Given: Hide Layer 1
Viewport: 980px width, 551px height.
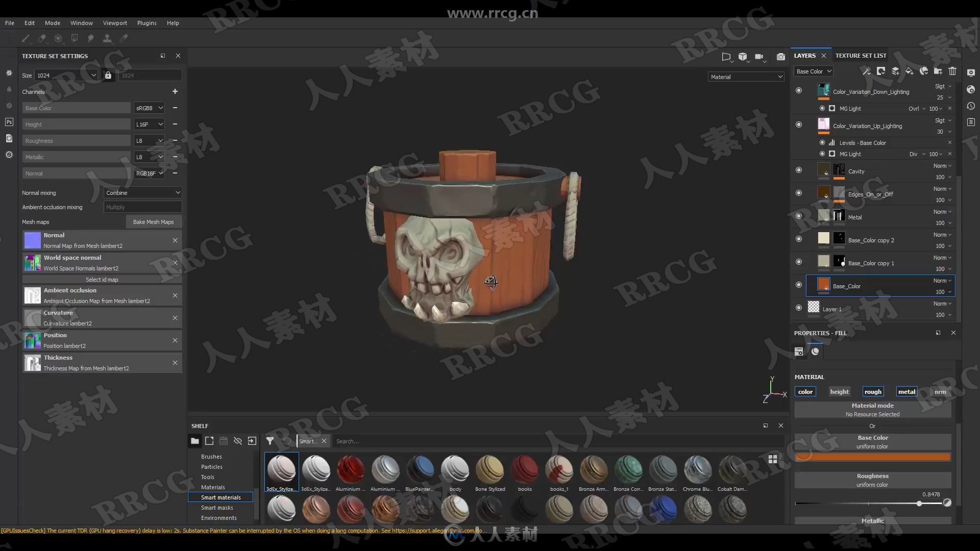Looking at the screenshot, I should pyautogui.click(x=799, y=308).
